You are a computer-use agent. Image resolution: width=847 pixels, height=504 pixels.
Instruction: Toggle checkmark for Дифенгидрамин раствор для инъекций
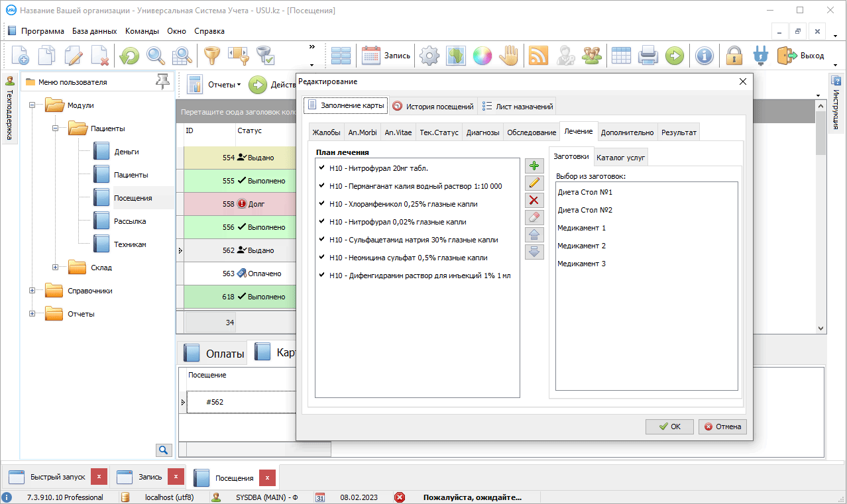[x=322, y=276]
